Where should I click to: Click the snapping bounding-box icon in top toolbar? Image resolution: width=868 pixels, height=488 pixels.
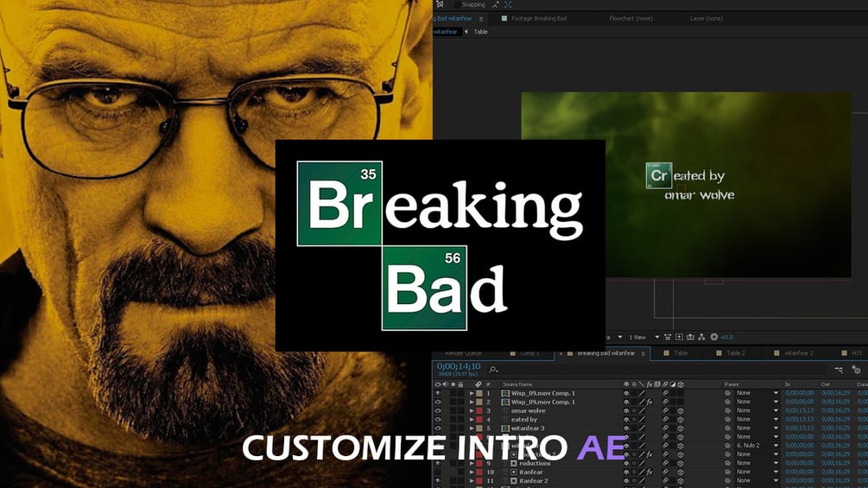coord(508,4)
